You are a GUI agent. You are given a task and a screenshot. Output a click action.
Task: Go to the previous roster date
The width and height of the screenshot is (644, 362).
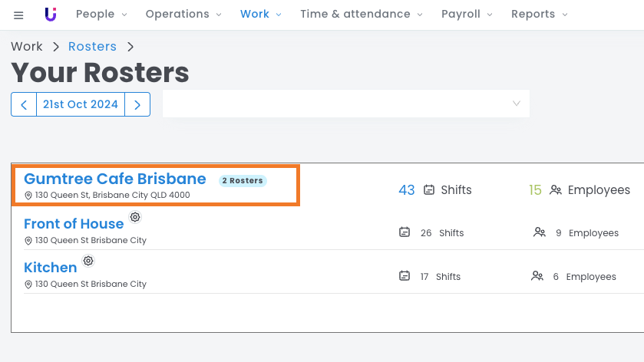(24, 104)
